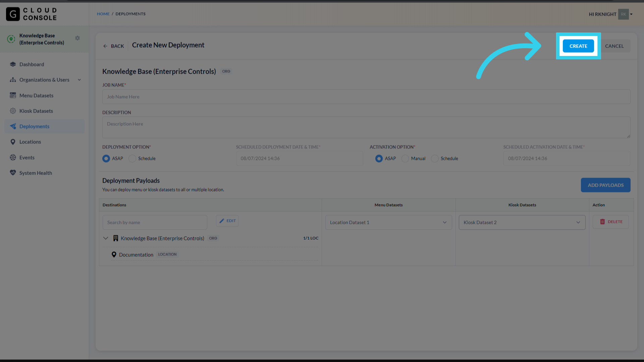Click the Cancel button

coord(614,46)
